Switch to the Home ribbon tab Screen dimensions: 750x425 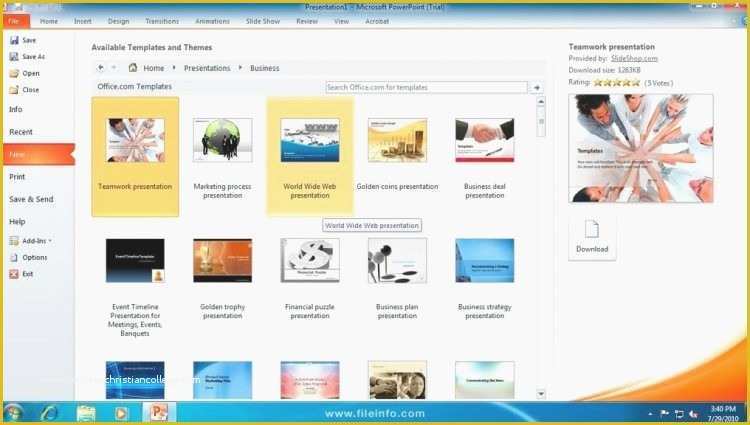(x=49, y=21)
